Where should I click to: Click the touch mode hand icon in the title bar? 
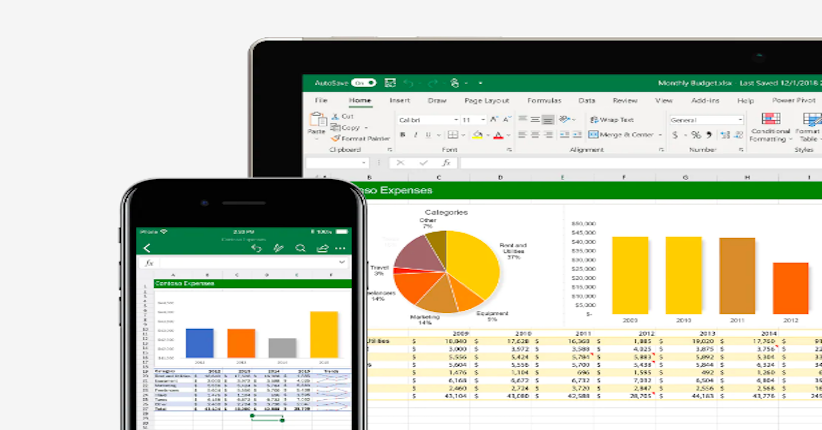point(455,83)
